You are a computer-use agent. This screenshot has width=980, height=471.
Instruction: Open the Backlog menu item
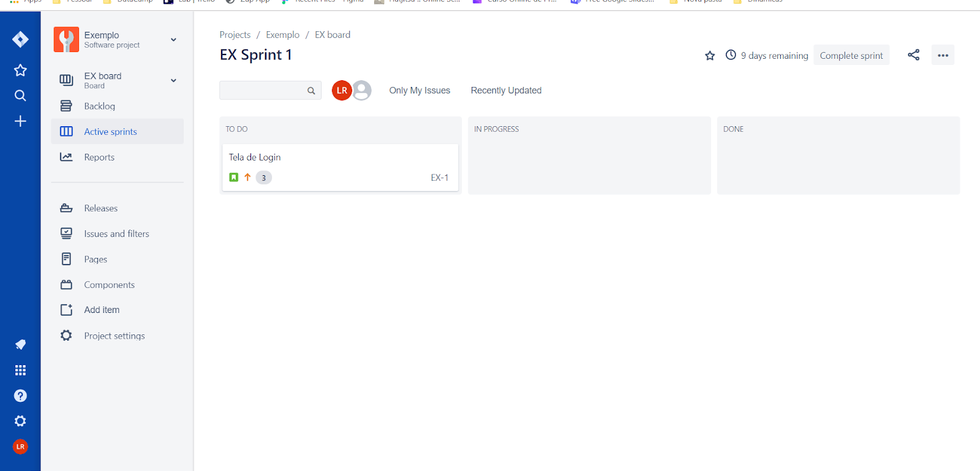(x=118, y=106)
